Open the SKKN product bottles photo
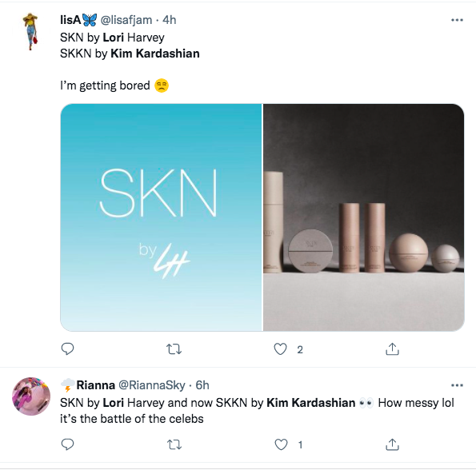The height and width of the screenshot is (470, 476). tap(363, 217)
